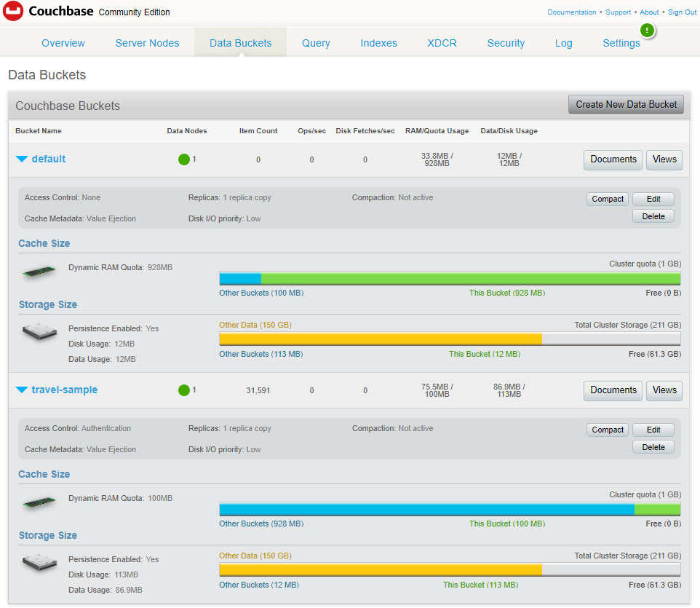This screenshot has width=700, height=608.
Task: Click the RAM stick icon in default Cache Size
Action: coord(39,271)
